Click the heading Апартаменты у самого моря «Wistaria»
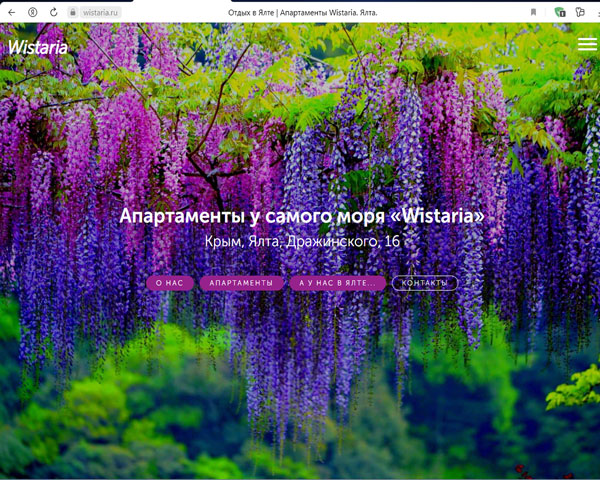600x480 pixels. [x=302, y=216]
